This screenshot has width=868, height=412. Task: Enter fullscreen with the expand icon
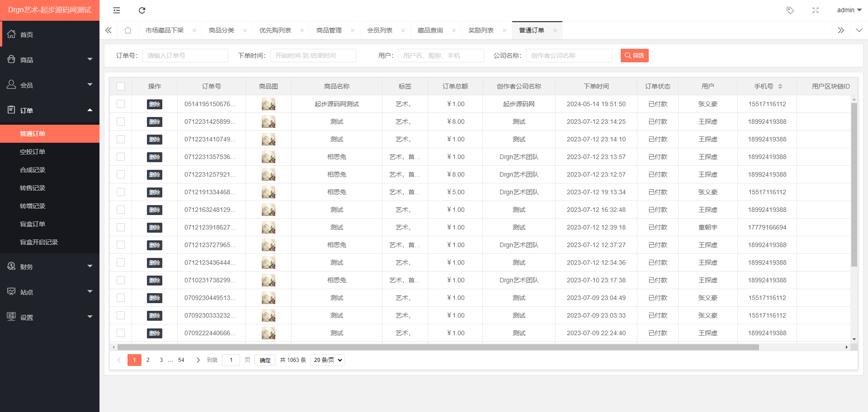815,10
